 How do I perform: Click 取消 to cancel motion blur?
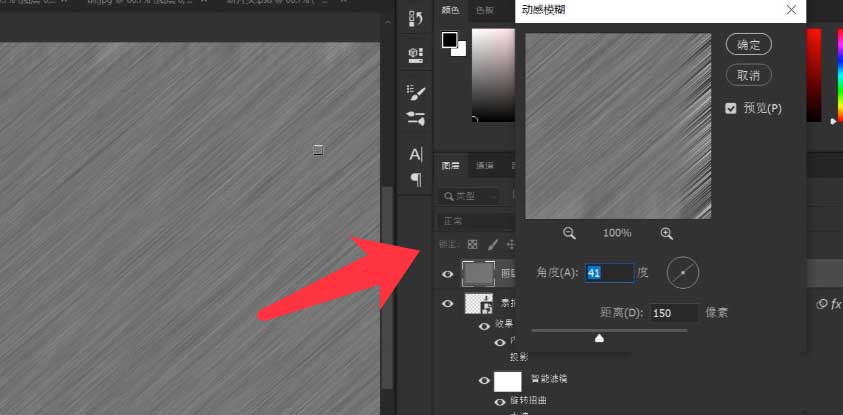748,75
